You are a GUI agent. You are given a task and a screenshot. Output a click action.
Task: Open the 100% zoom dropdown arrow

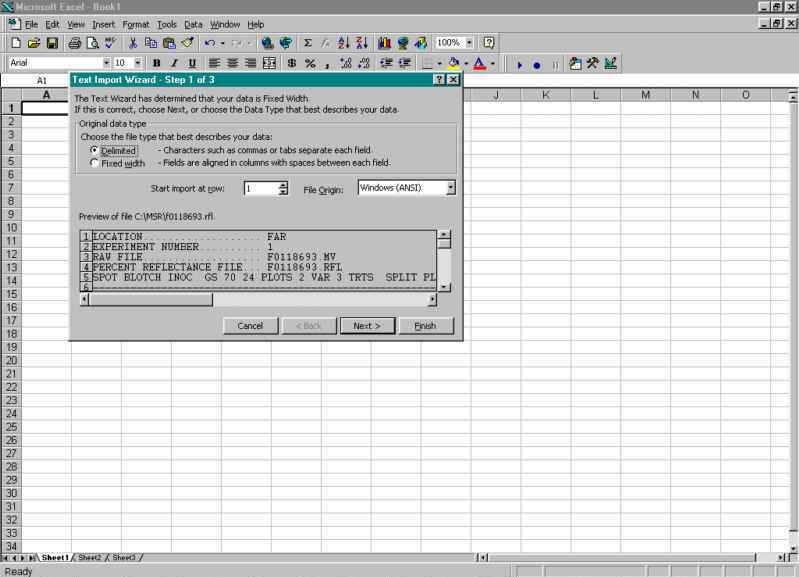(x=469, y=43)
